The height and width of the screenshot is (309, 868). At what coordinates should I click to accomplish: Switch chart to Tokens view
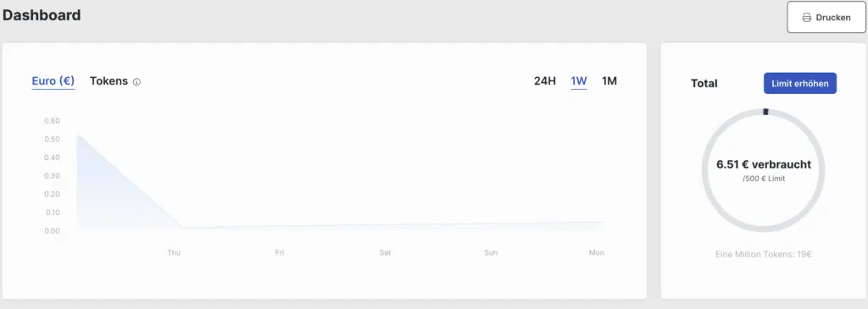pyautogui.click(x=109, y=81)
